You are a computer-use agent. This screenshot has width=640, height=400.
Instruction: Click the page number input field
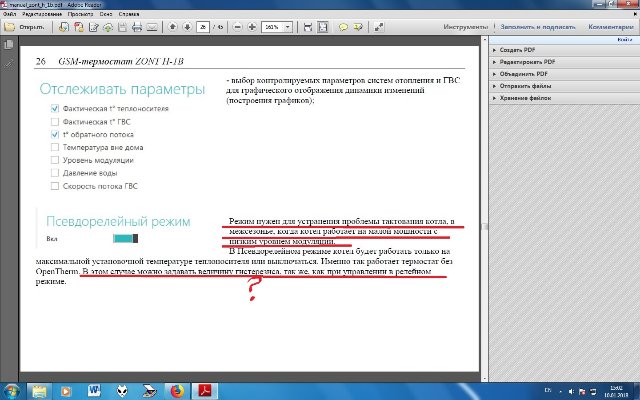click(x=202, y=28)
